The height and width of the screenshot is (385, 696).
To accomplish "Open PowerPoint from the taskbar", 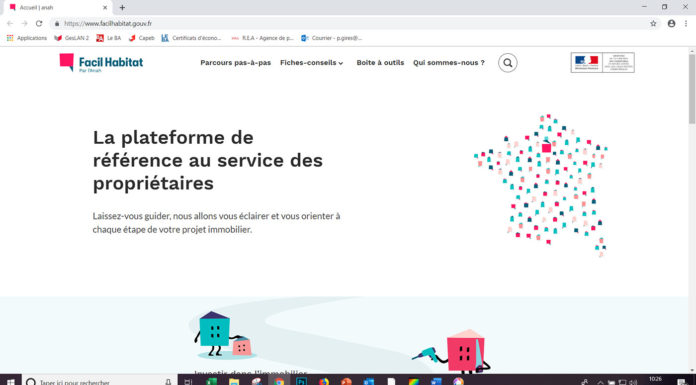I will tap(347, 381).
